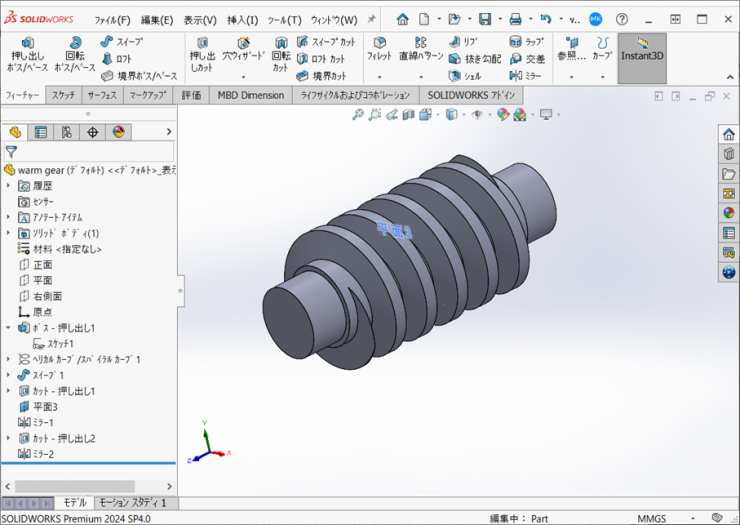Open the 挿入(I) menu

click(242, 19)
